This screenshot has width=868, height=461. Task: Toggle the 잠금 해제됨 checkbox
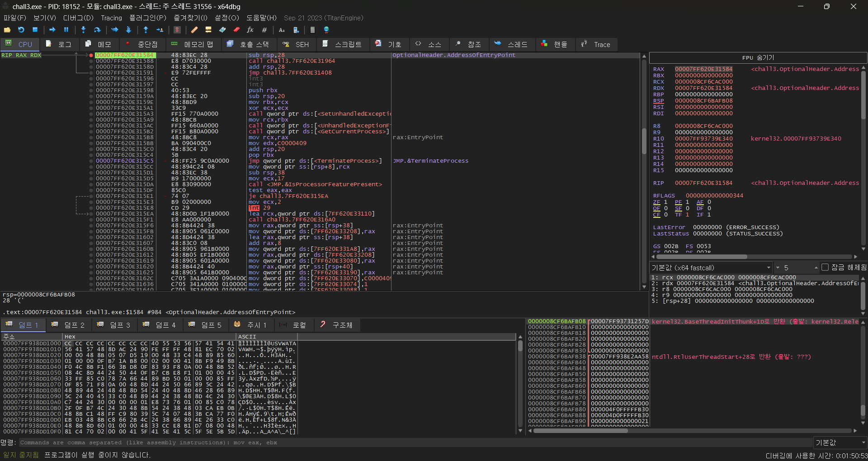click(825, 268)
